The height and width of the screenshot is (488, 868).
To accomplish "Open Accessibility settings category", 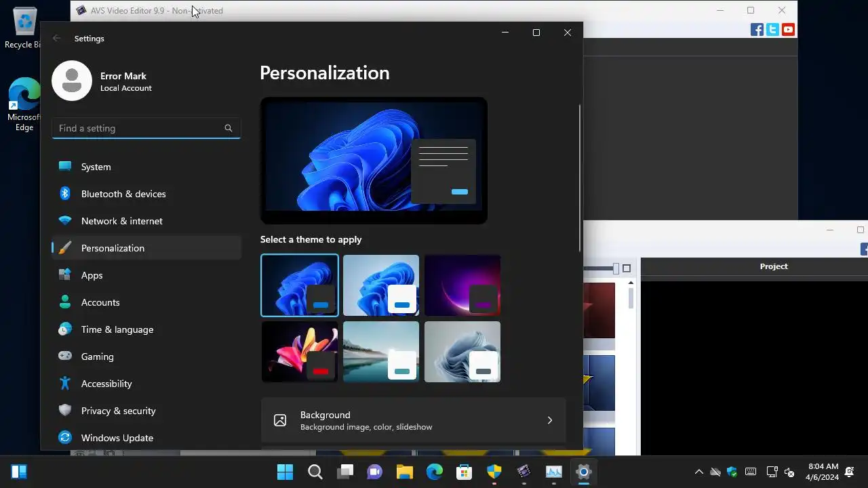I will [x=146, y=384].
